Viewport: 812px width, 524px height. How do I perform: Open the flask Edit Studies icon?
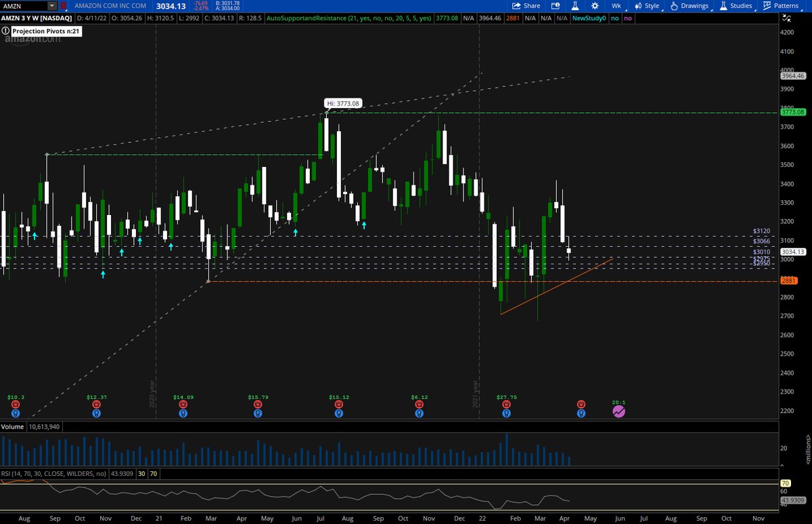point(577,5)
